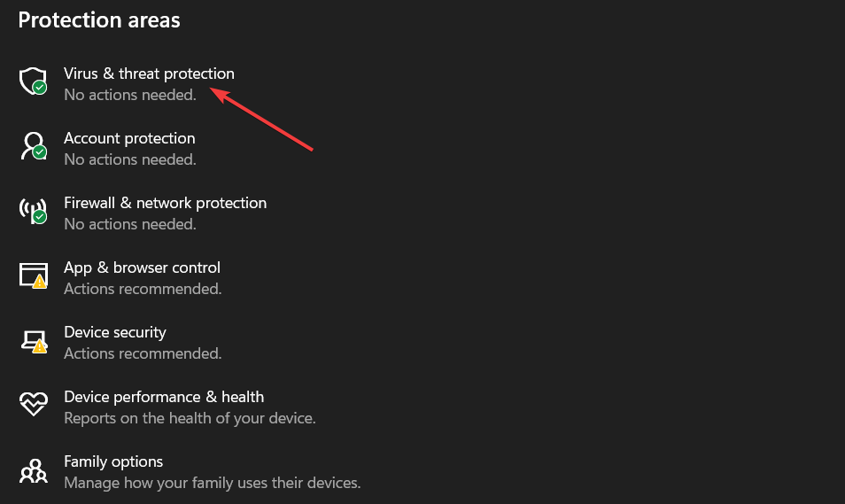Click 'No actions needed' under Firewall & network protection
Image resolution: width=845 pixels, height=504 pixels.
point(129,224)
